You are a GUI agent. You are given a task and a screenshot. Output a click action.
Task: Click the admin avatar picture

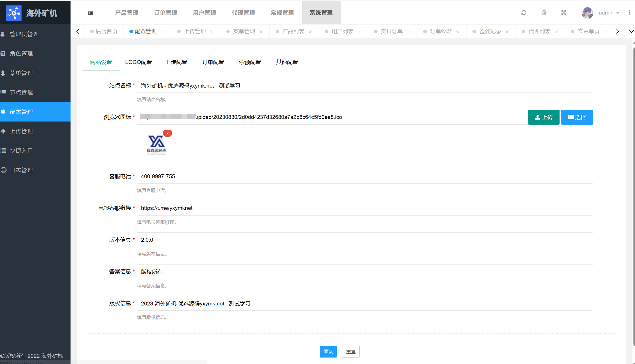[587, 13]
